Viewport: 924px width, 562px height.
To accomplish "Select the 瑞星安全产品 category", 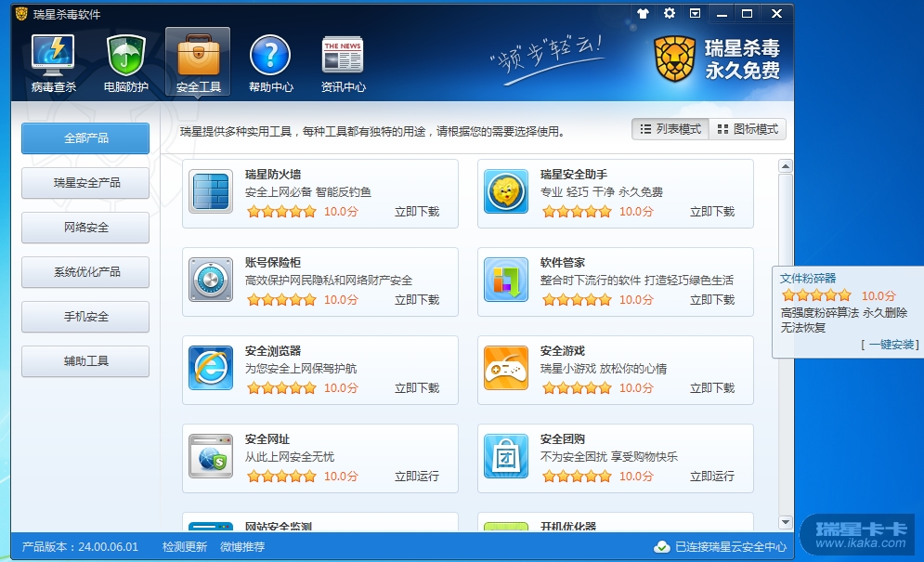I will click(85, 183).
